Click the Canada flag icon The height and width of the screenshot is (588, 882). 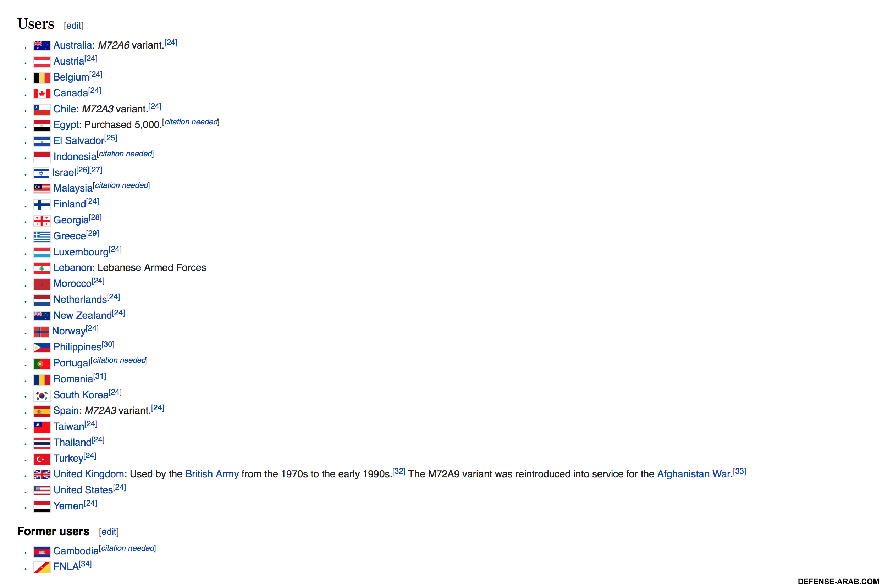tap(42, 93)
